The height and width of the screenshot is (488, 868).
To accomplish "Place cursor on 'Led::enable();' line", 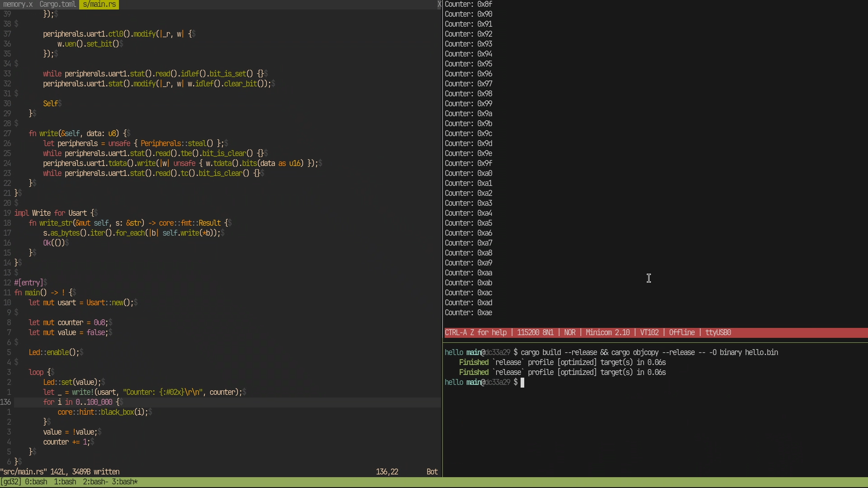I will pos(54,353).
